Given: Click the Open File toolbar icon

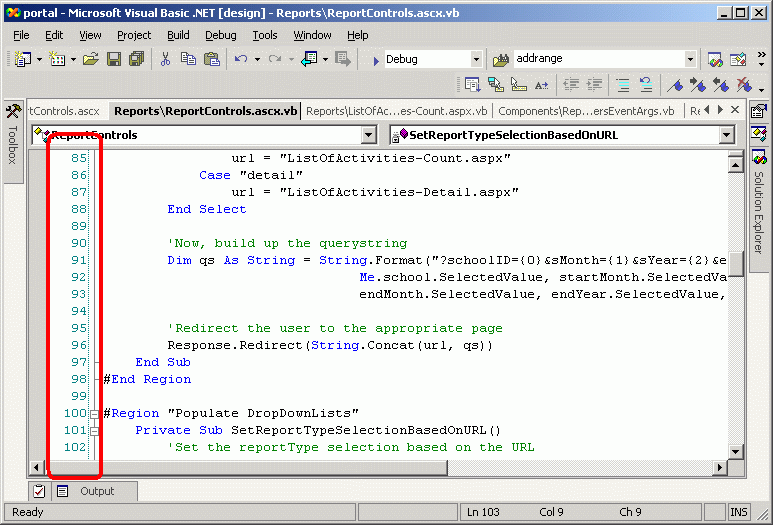Looking at the screenshot, I should pos(90,60).
